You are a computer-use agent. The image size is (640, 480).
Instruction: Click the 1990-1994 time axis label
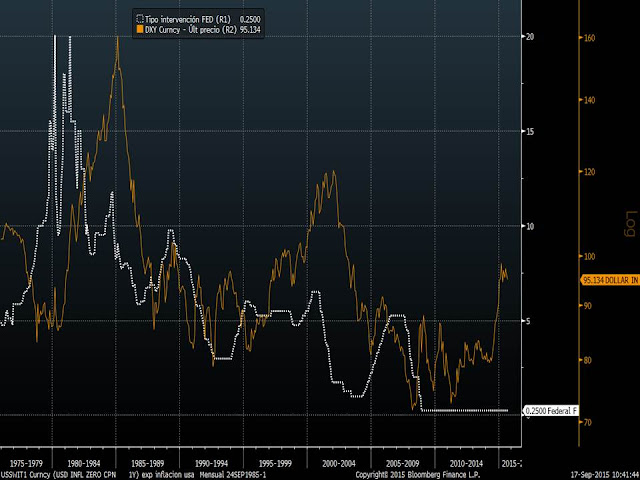[x=211, y=463]
